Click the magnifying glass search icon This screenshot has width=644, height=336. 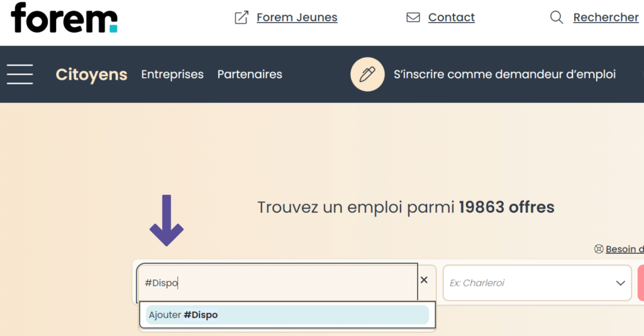[x=557, y=18]
